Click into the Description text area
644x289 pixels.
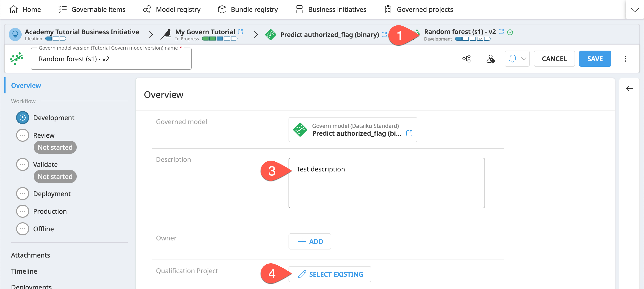387,183
